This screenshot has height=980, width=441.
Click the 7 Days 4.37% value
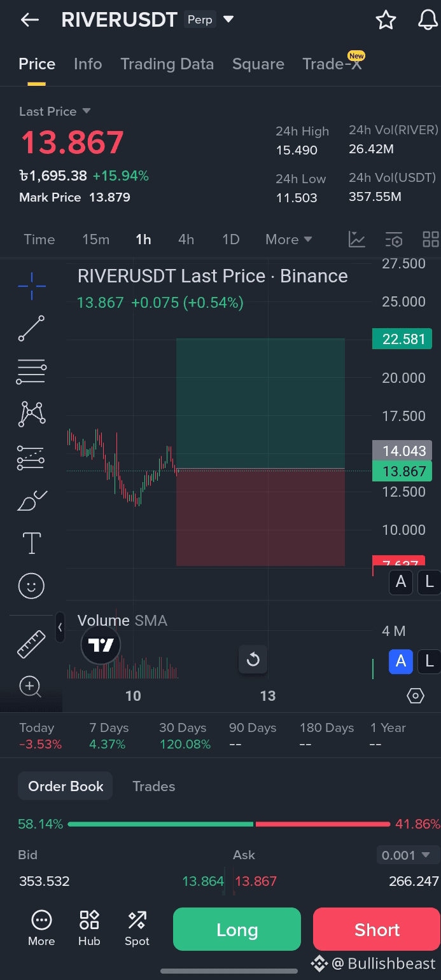click(x=107, y=744)
